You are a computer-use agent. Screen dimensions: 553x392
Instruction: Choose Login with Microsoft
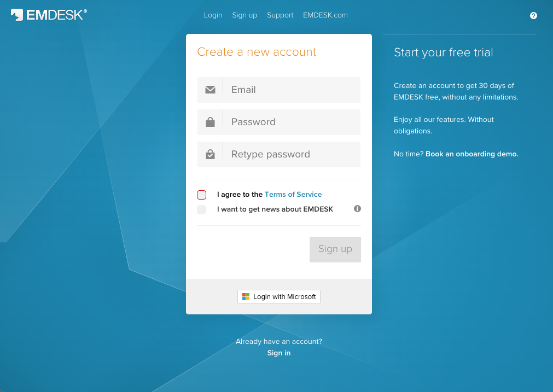coord(278,296)
